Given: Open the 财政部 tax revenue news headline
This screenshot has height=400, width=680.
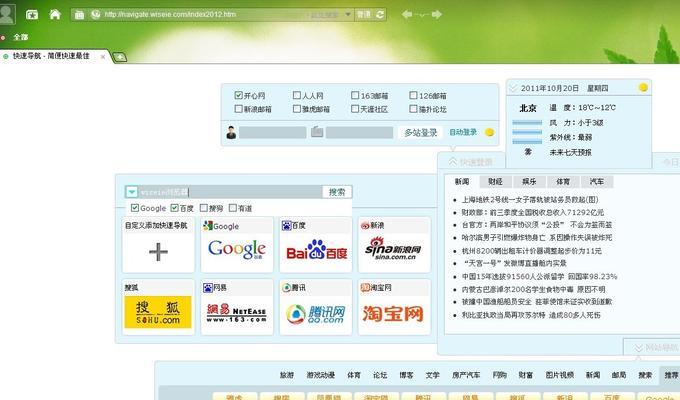Looking at the screenshot, I should click(x=533, y=212).
